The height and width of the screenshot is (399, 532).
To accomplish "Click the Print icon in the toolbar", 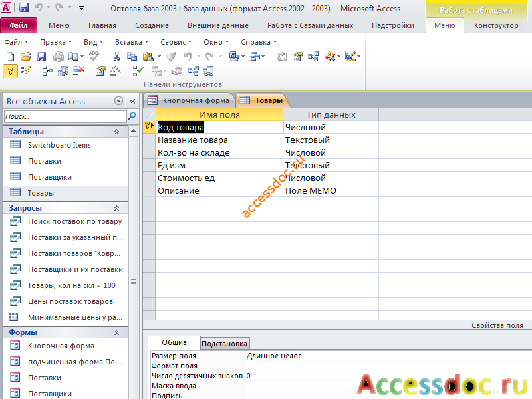I will [x=58, y=57].
